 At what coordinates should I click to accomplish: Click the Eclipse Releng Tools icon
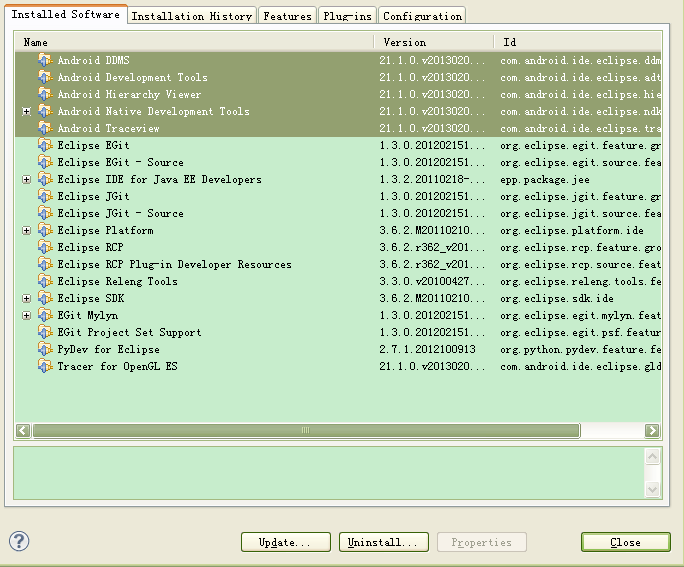(45, 281)
